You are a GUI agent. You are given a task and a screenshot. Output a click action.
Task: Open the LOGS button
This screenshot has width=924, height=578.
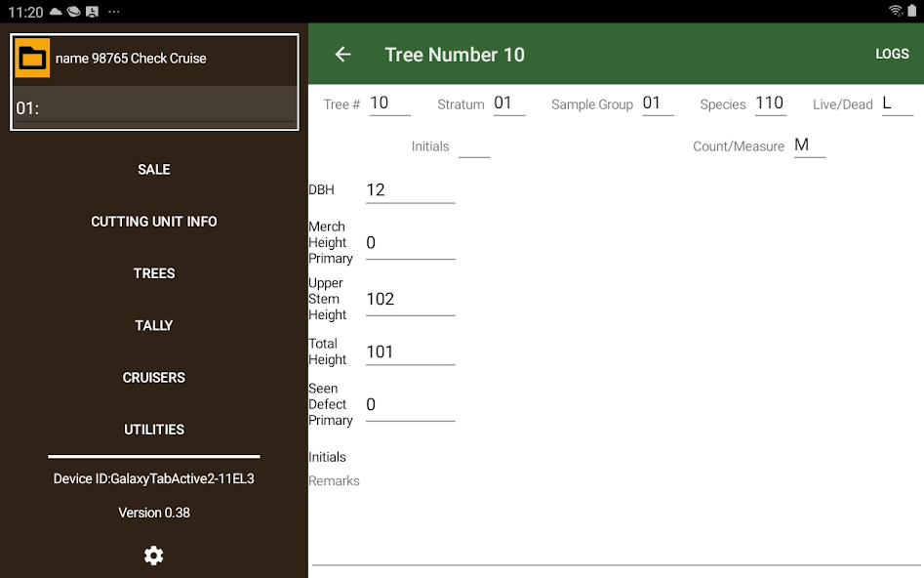tap(892, 55)
